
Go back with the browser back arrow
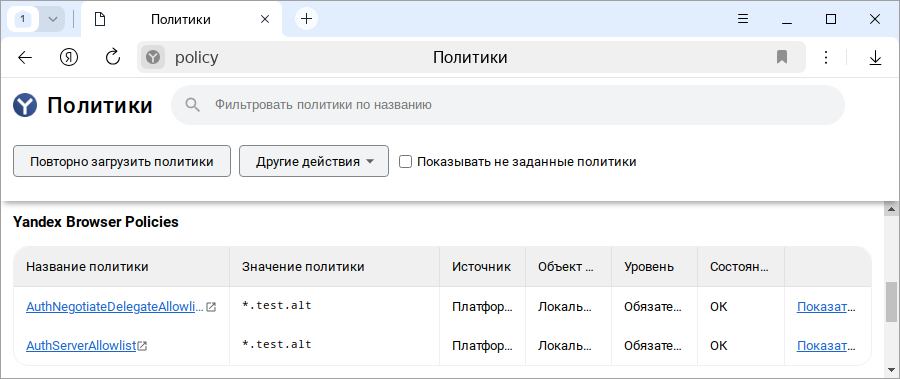point(25,57)
